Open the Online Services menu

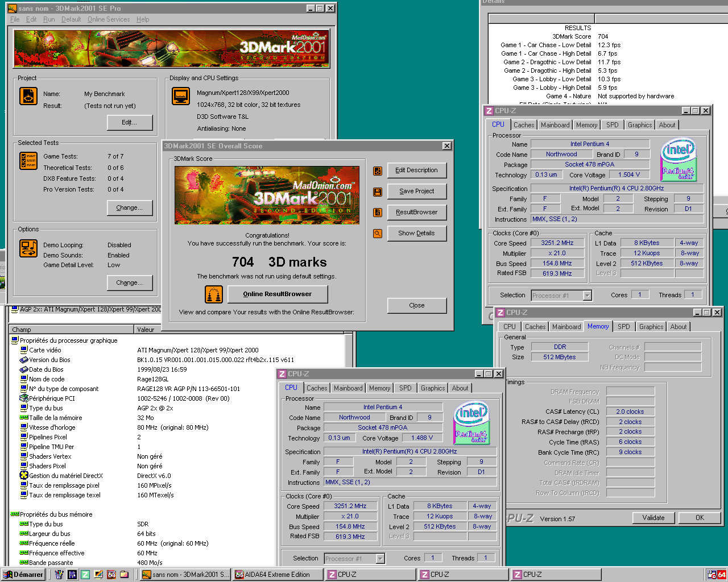tap(109, 19)
